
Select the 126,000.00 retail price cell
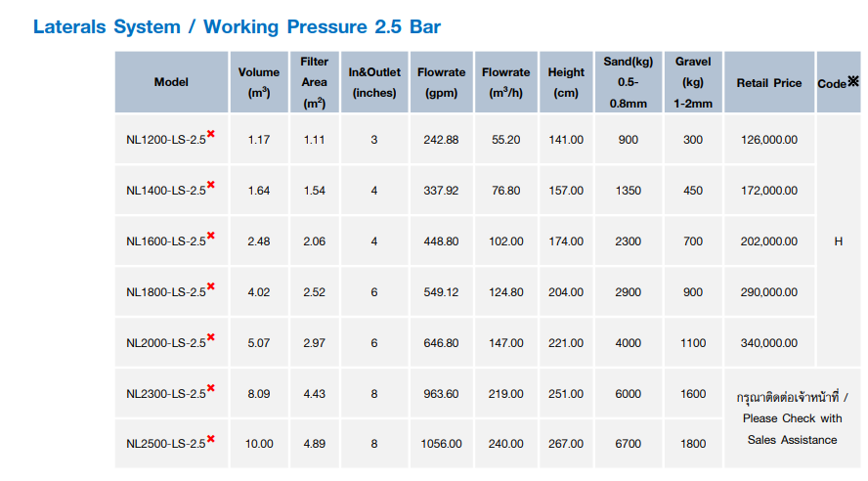coord(769,140)
